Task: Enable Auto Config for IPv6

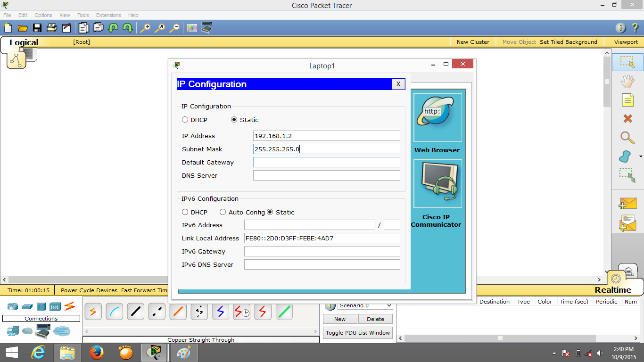Action: (223, 212)
